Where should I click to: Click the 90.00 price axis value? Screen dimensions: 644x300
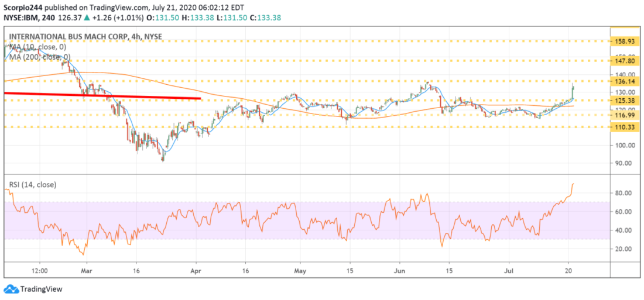click(624, 163)
